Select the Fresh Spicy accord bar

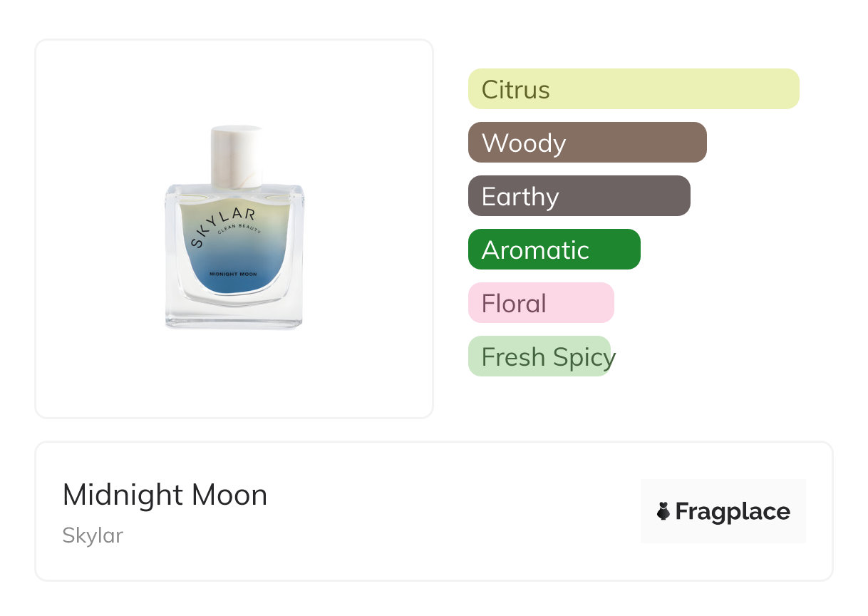539,356
